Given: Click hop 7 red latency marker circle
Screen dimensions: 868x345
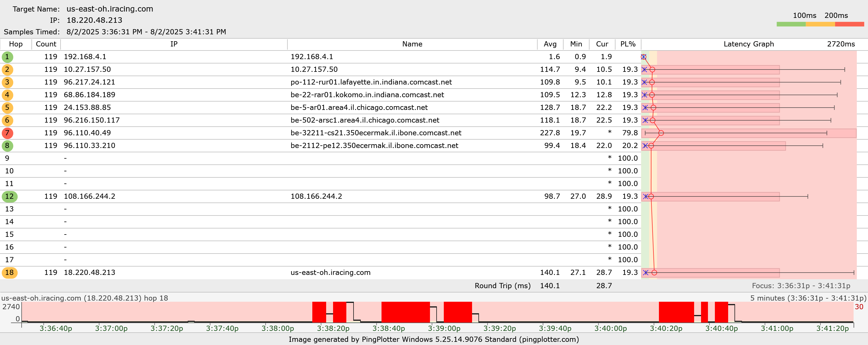Looking at the screenshot, I should (661, 133).
